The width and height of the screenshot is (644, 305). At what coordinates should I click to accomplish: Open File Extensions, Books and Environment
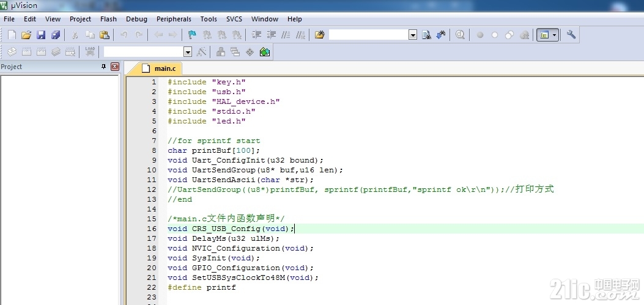tap(221, 52)
